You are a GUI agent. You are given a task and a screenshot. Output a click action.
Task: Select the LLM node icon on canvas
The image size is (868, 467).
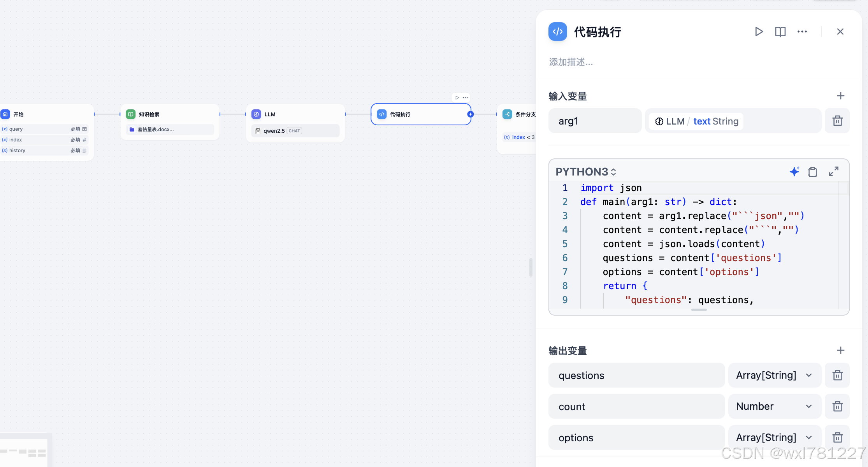(256, 114)
